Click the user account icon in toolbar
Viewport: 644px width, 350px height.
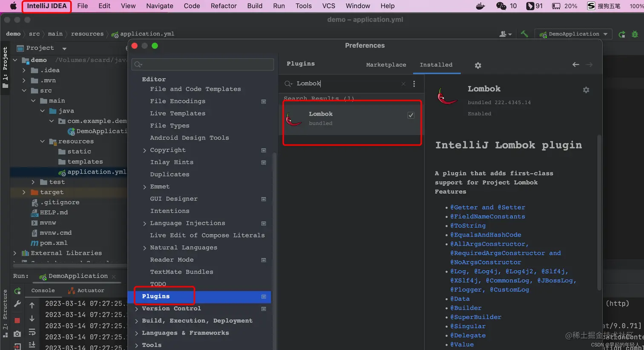click(x=505, y=34)
